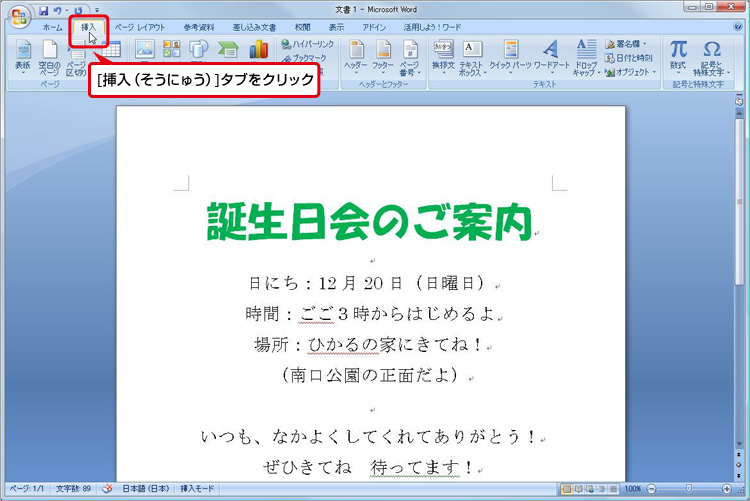Open Select Browse Object button
Image resolution: width=750 pixels, height=501 pixels.
pos(739,465)
